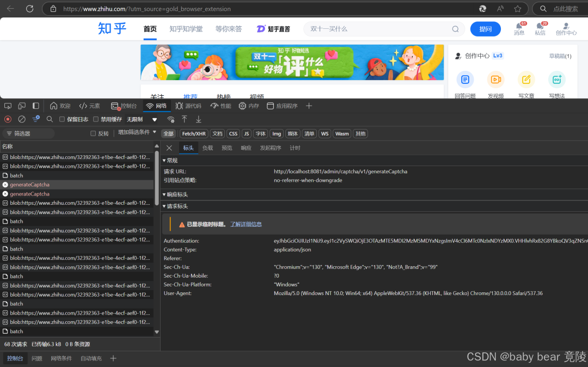
Task: Click 写文章 icon in creator panel
Action: 526,79
